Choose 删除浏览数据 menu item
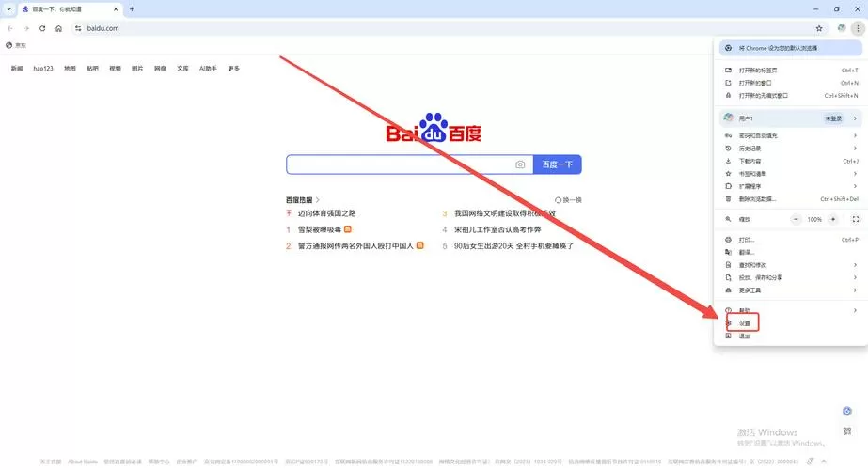Screen dimensions: 868x470 pyautogui.click(x=791, y=199)
